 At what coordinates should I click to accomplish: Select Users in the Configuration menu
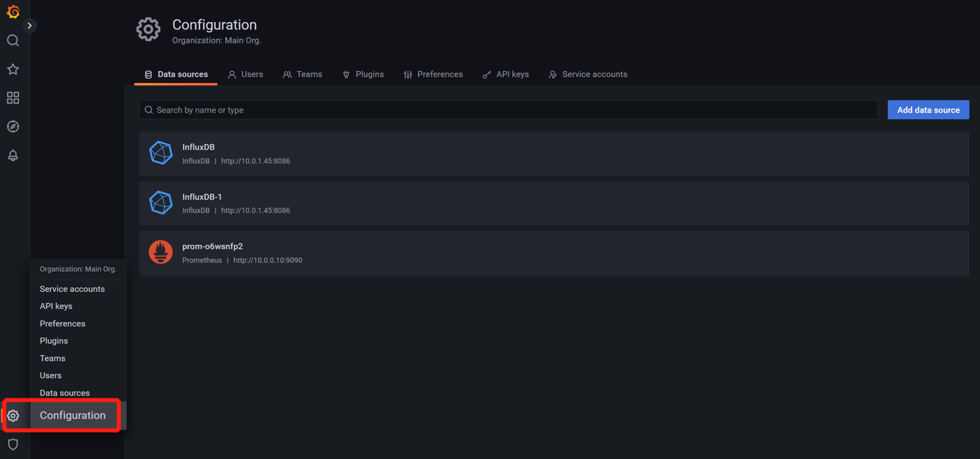[51, 375]
